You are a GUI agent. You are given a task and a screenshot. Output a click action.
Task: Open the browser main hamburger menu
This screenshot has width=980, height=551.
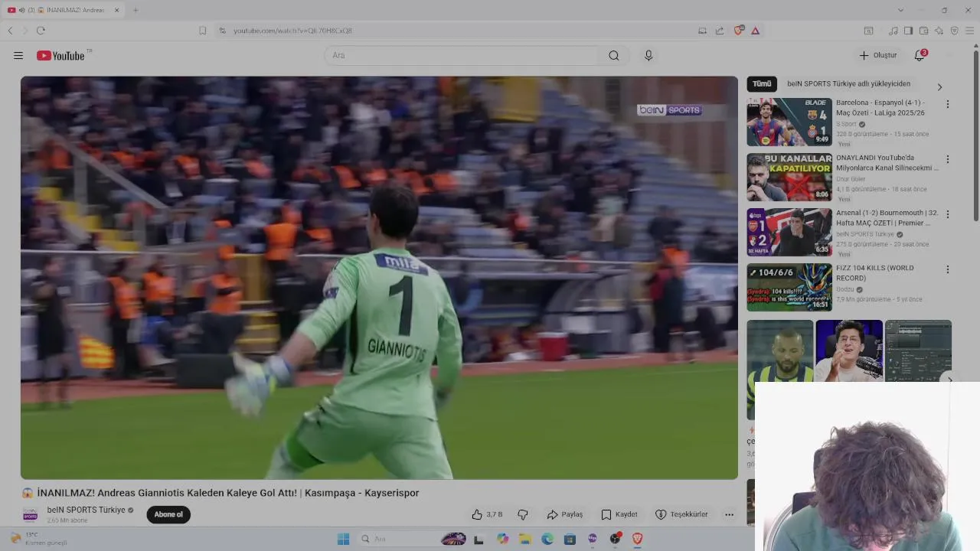point(969,31)
